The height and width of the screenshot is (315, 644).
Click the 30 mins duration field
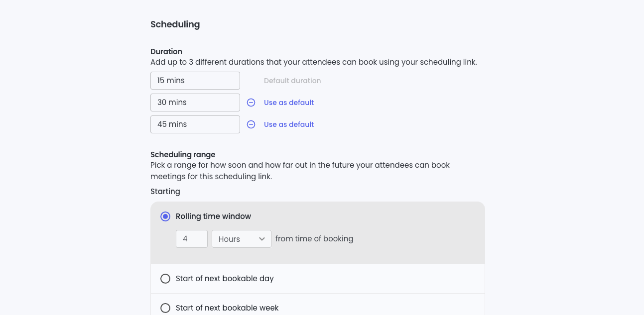[x=195, y=103]
